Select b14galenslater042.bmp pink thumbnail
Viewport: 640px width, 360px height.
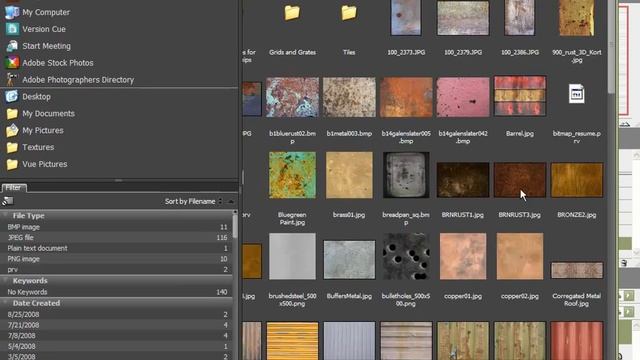point(463,97)
